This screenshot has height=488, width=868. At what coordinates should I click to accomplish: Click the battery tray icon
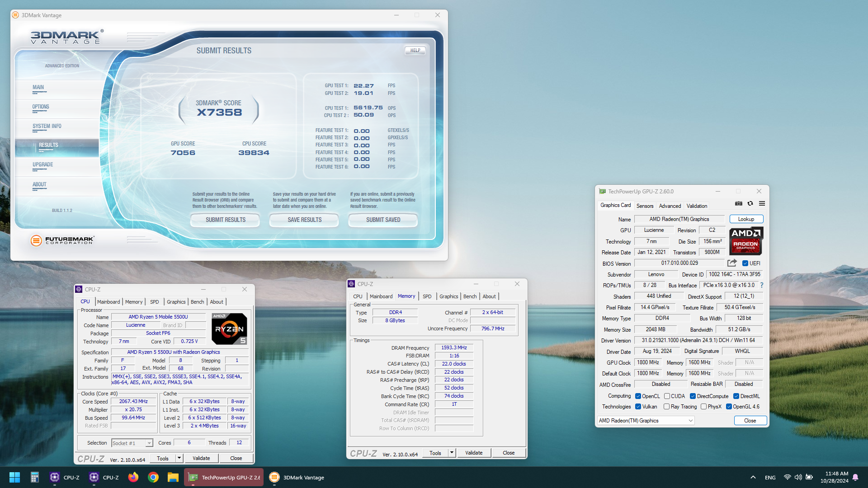(x=809, y=477)
